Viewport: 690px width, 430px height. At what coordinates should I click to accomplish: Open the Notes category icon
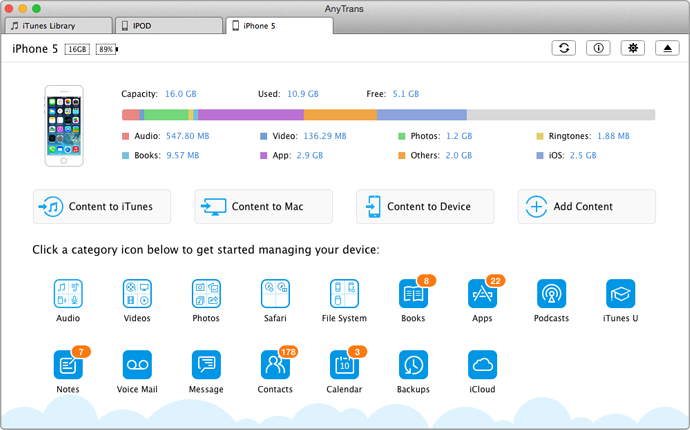(68, 365)
